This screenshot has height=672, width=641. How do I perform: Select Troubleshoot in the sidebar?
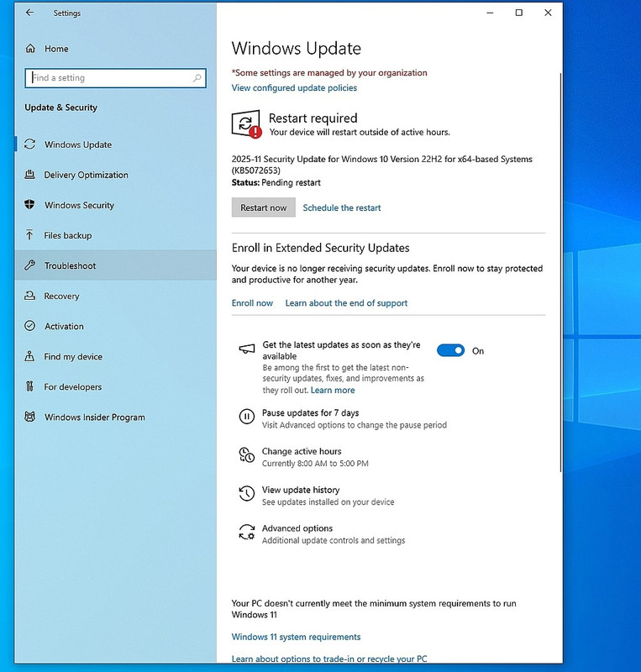click(115, 265)
